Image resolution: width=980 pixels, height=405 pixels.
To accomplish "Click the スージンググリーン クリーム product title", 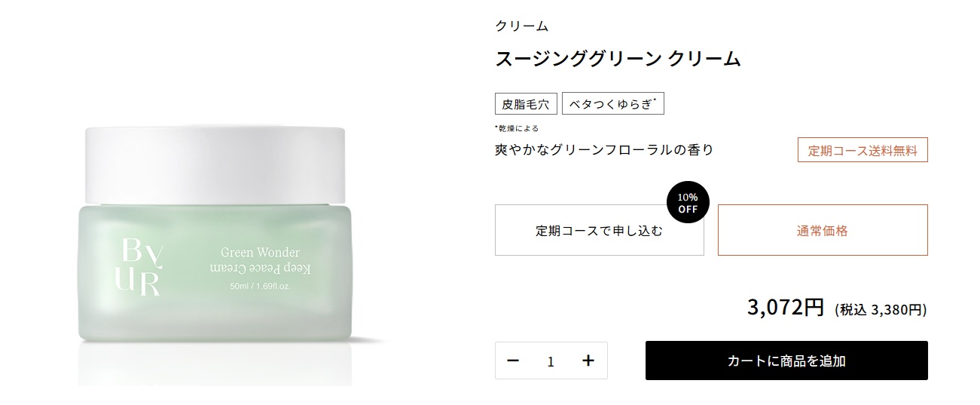I will pos(618,59).
